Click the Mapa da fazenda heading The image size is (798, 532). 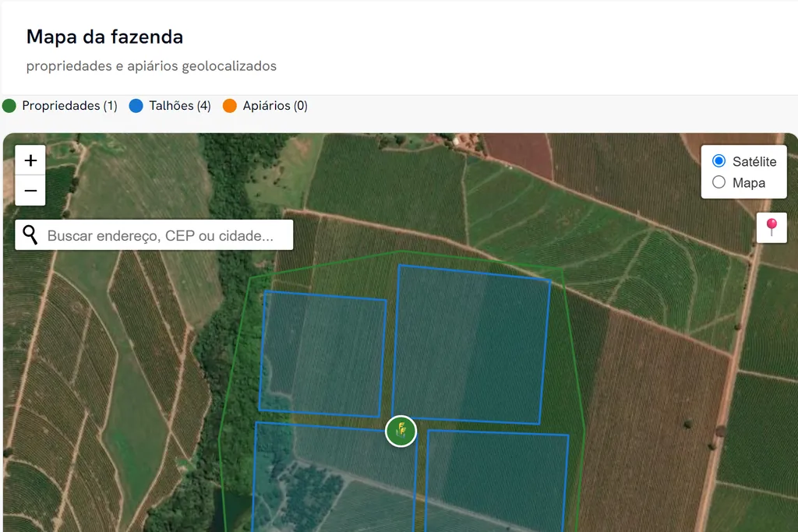[105, 37]
